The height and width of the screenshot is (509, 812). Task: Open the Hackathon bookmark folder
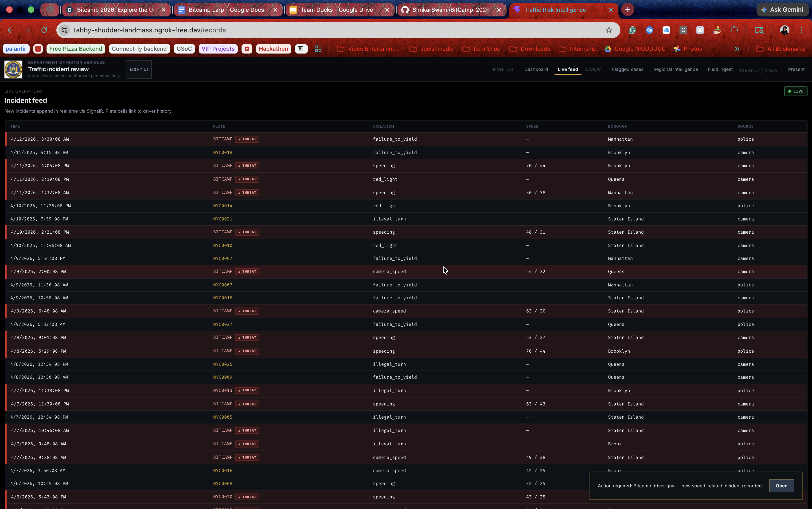pyautogui.click(x=273, y=49)
